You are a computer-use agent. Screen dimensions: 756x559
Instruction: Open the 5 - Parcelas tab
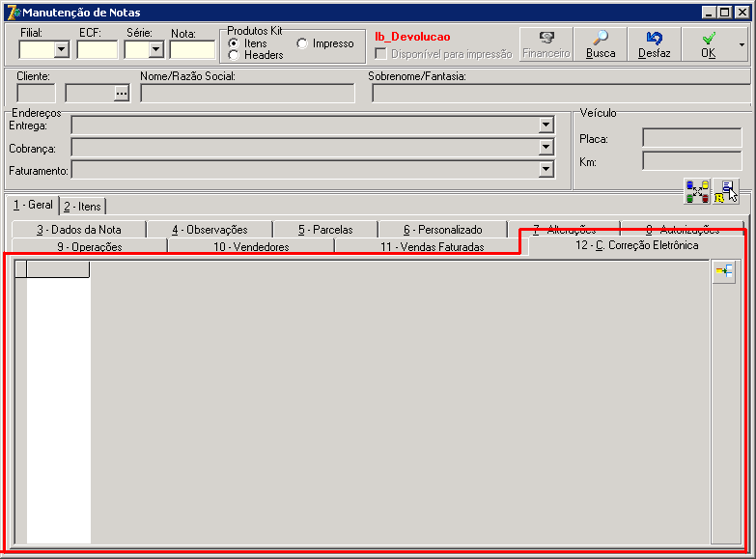pyautogui.click(x=325, y=230)
